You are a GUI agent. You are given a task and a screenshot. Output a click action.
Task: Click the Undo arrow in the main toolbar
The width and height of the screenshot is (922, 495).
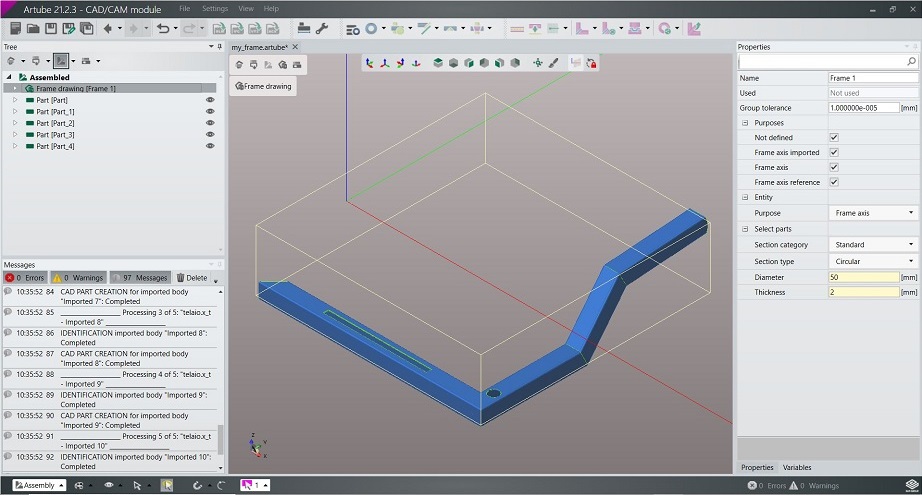[162, 29]
